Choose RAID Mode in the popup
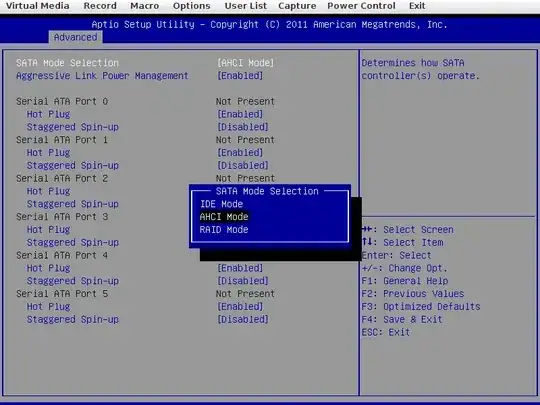Screen dimensions: 540x405 pos(224,230)
